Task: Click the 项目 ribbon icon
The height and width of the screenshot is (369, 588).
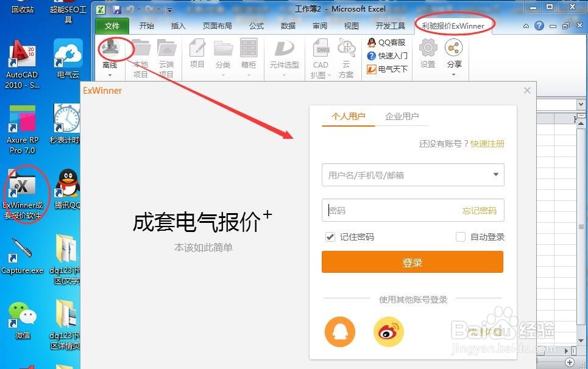Action: point(197,54)
